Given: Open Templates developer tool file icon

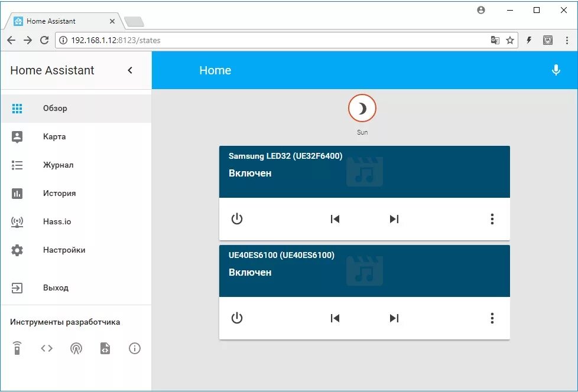Looking at the screenshot, I should (105, 348).
